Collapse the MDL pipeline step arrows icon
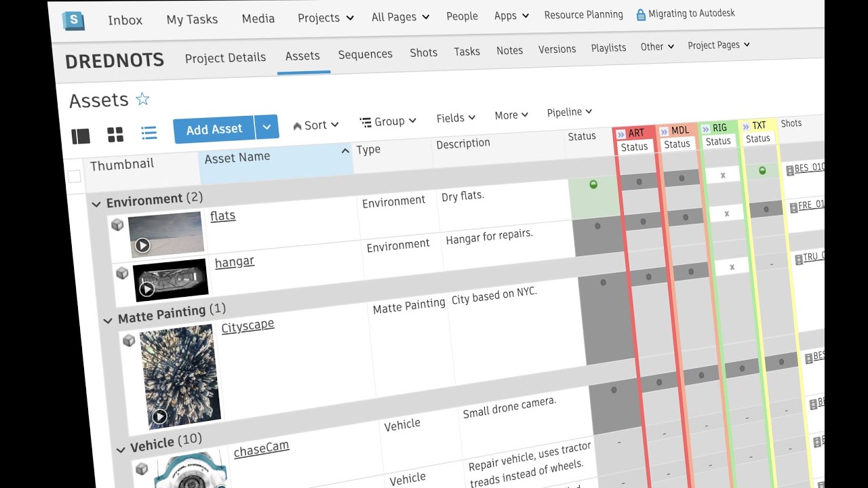Image resolution: width=868 pixels, height=488 pixels. pos(664,131)
